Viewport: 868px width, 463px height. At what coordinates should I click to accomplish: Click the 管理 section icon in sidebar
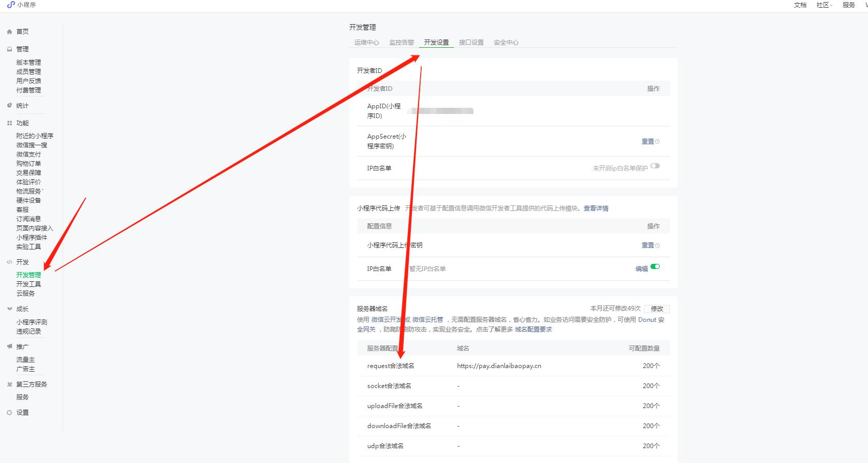9,49
